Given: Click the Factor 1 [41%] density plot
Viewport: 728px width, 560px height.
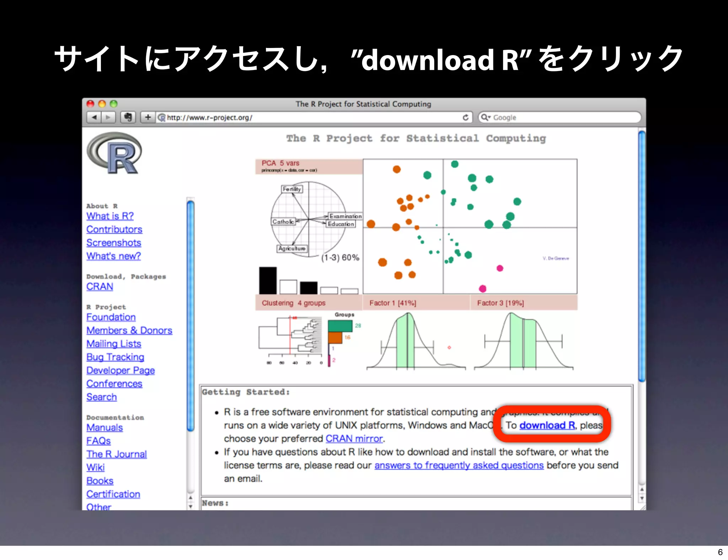Looking at the screenshot, I should (416, 341).
